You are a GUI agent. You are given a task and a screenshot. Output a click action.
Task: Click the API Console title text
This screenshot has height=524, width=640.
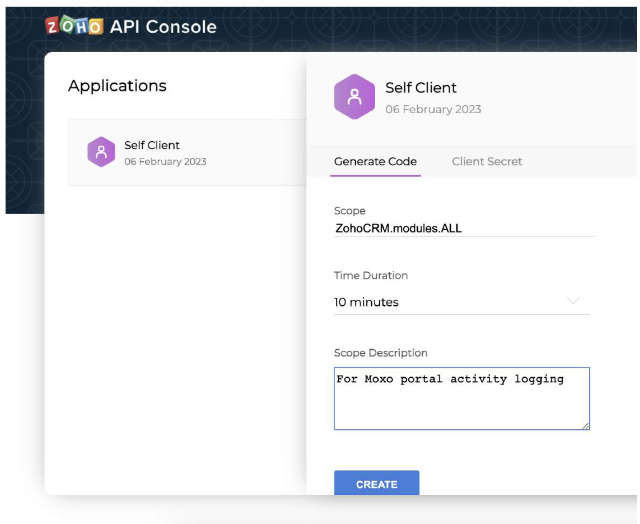pos(163,27)
